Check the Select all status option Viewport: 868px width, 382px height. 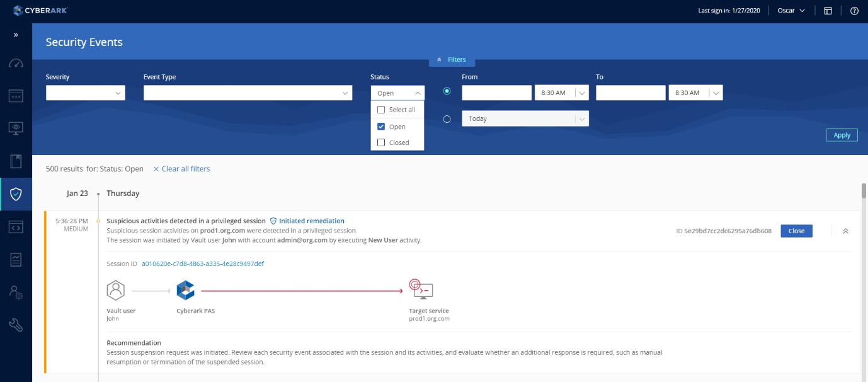397,110
